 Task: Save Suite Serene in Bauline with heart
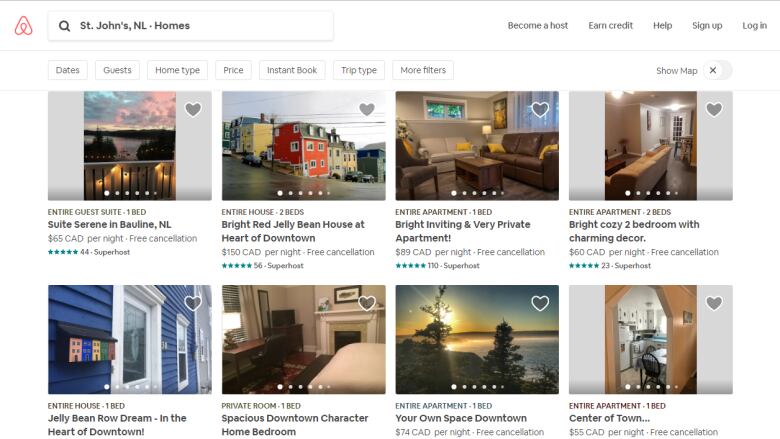[x=193, y=109]
